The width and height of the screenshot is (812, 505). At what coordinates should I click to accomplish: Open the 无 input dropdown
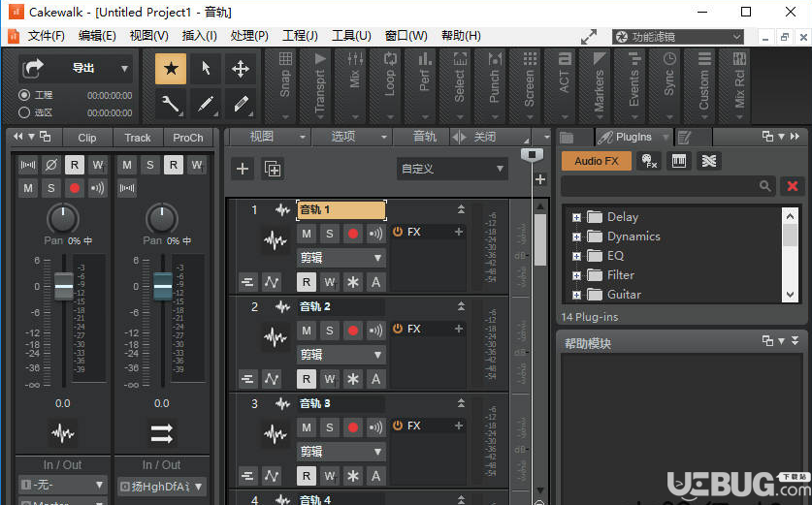point(63,485)
